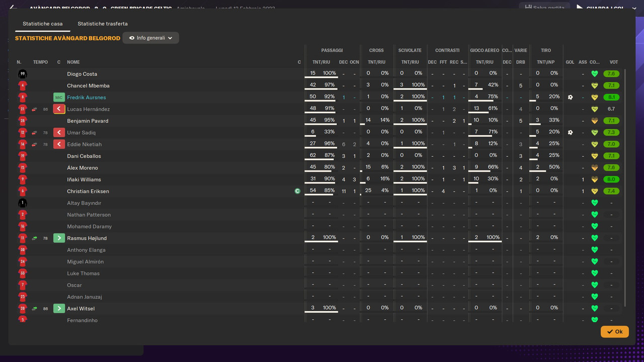Click the substituted-off arrow beside Umar Sadiq
This screenshot has height=362, width=644.
point(59,133)
